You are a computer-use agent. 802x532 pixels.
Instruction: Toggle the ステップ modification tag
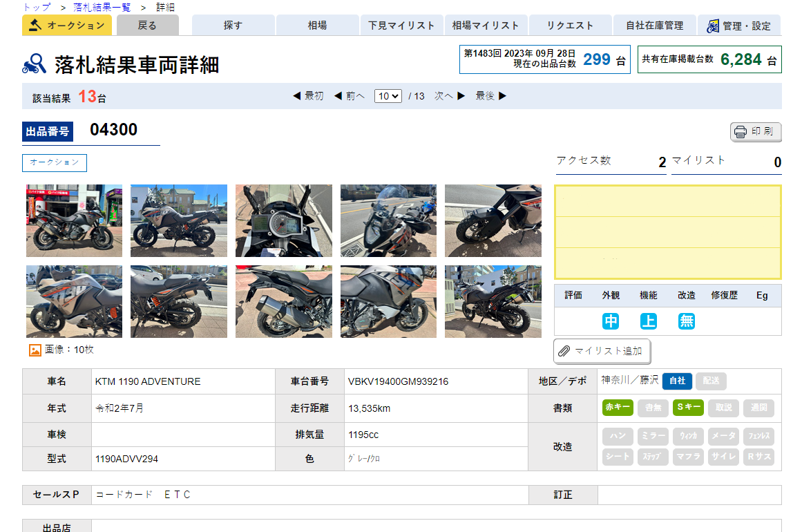[x=653, y=457]
